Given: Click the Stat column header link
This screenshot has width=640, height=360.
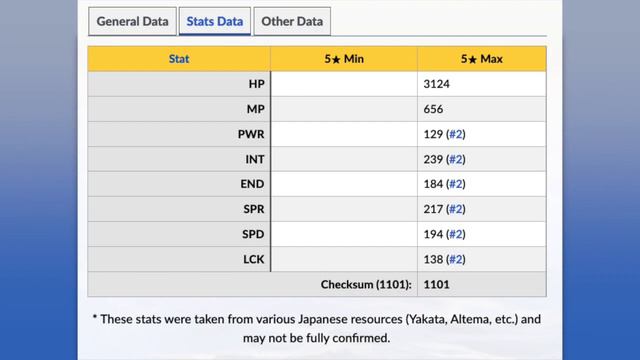Looking at the screenshot, I should coord(179,59).
